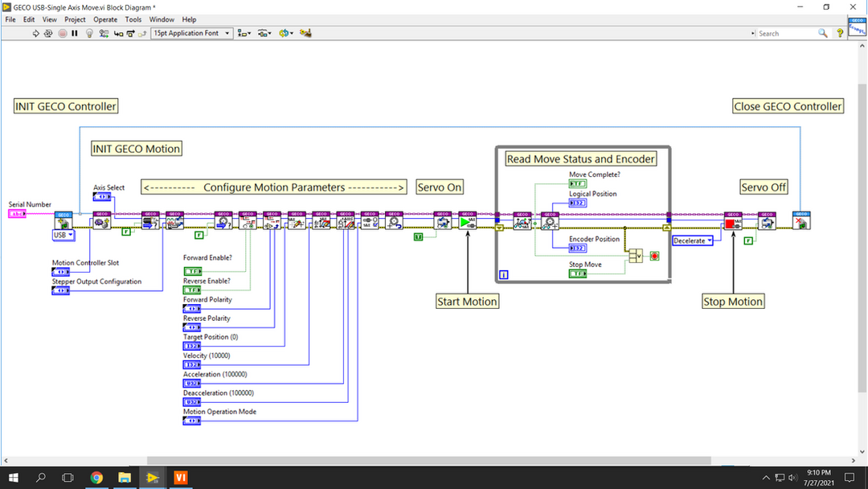Screen dimensions: 868x489
Task: Click the Run arrow in the toolbar
Action: pyautogui.click(x=35, y=34)
